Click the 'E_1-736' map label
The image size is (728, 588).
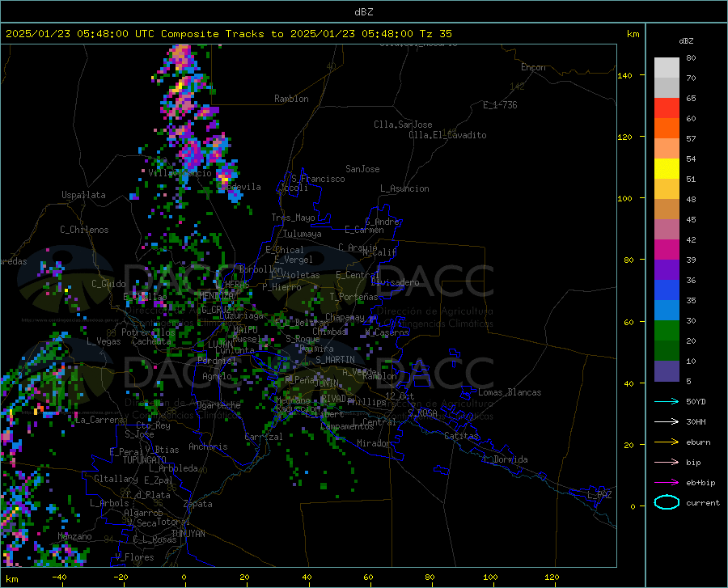pyautogui.click(x=500, y=105)
